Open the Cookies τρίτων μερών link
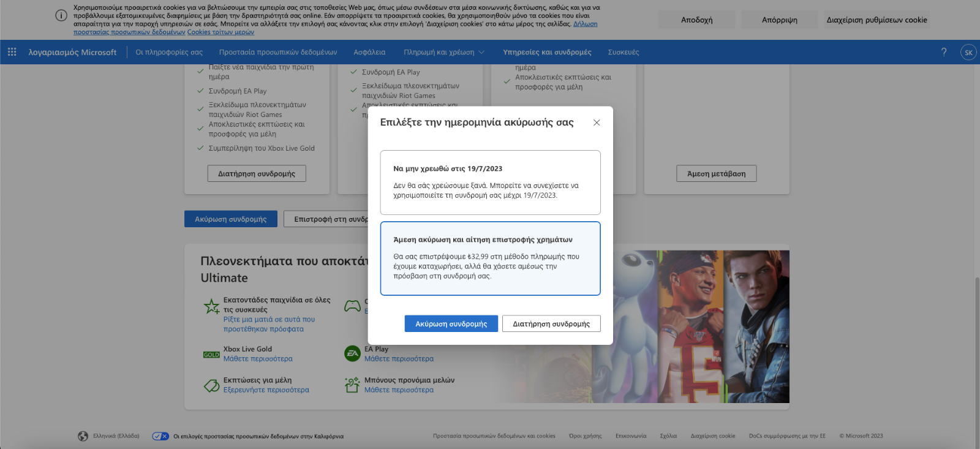 click(x=221, y=32)
